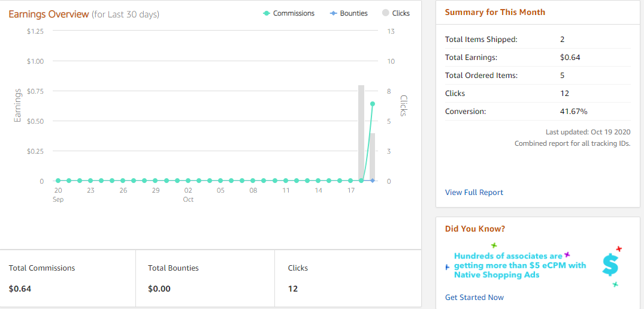Select the Total Bounties summary tile

point(205,278)
